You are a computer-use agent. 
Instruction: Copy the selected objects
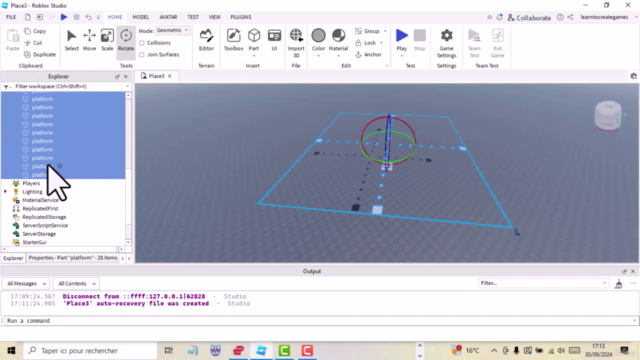tap(35, 31)
